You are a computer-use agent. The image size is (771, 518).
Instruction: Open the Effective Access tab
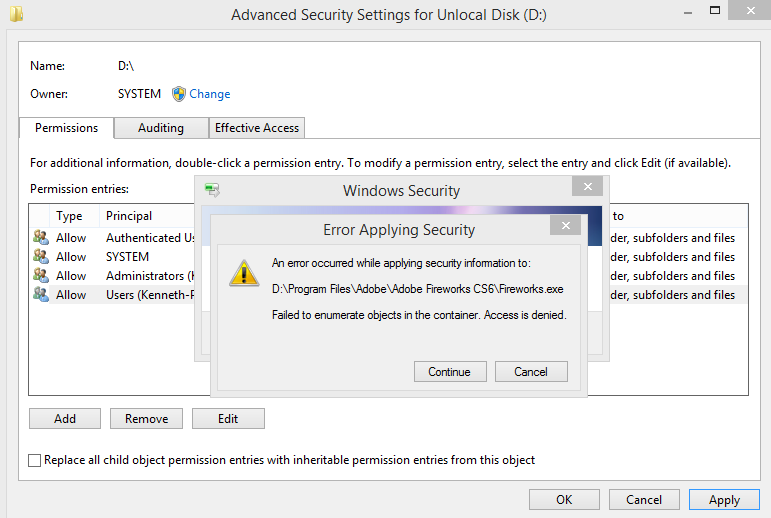[257, 128]
